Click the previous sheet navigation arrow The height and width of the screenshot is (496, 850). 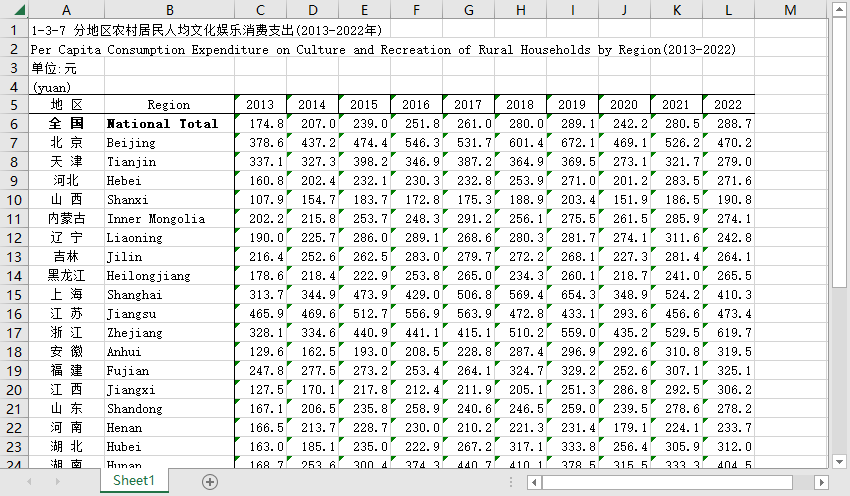coord(29,481)
